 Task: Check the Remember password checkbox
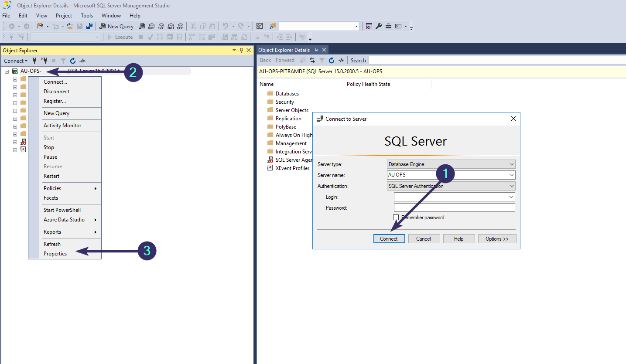(x=396, y=217)
